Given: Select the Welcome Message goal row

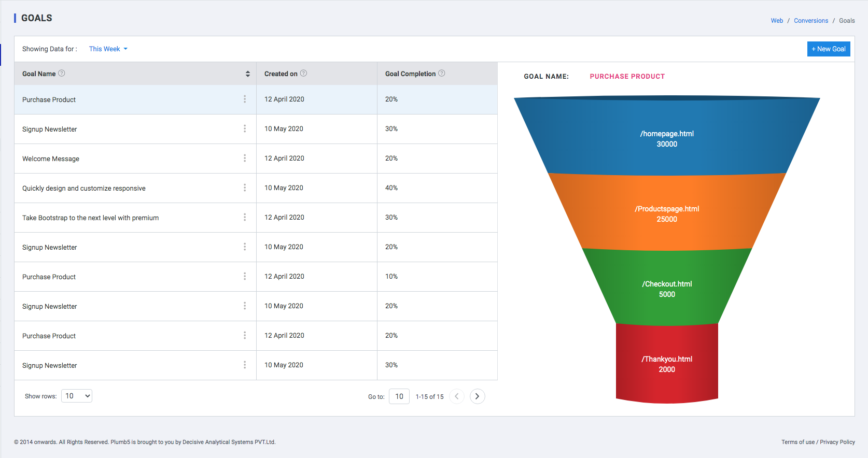Looking at the screenshot, I should (x=256, y=159).
